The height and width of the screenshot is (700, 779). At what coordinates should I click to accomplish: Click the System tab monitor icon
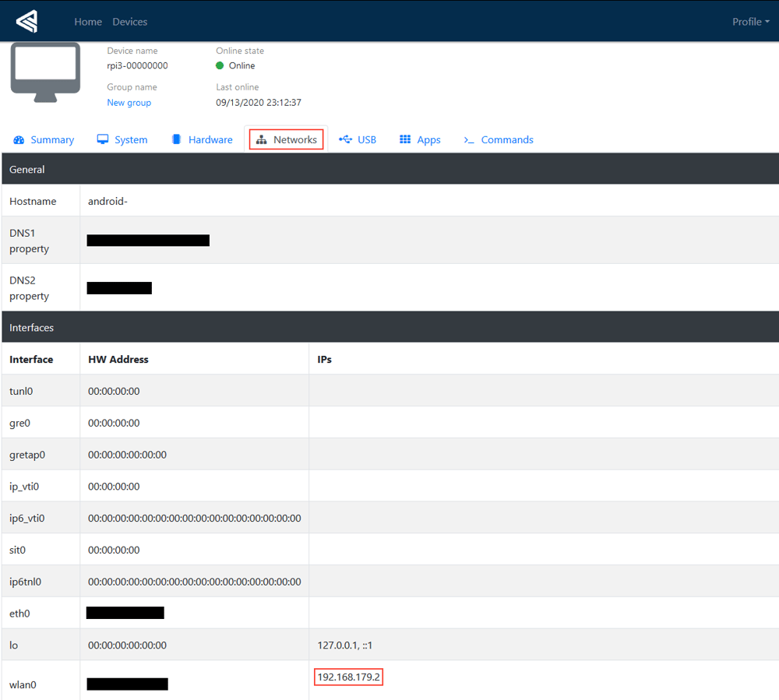click(x=103, y=139)
